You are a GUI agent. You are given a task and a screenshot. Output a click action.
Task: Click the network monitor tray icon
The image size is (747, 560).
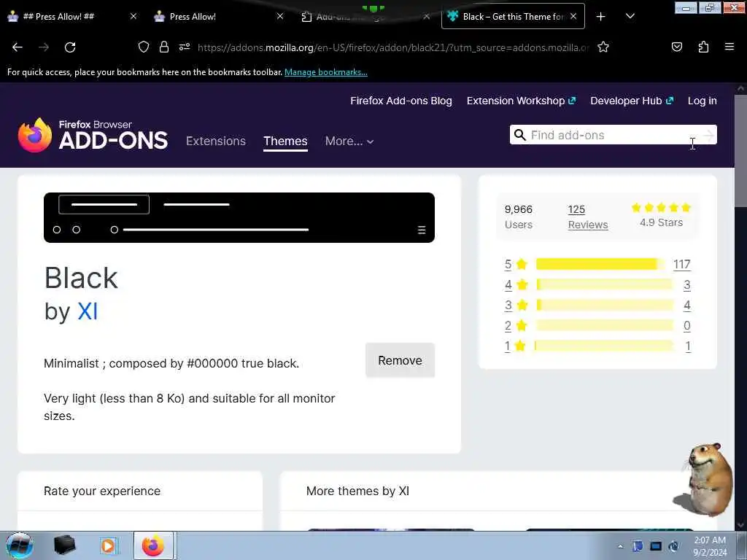[656, 546]
